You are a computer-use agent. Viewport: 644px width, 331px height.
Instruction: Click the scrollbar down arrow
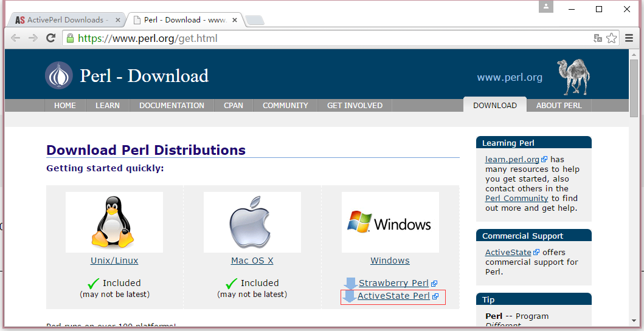point(634,321)
